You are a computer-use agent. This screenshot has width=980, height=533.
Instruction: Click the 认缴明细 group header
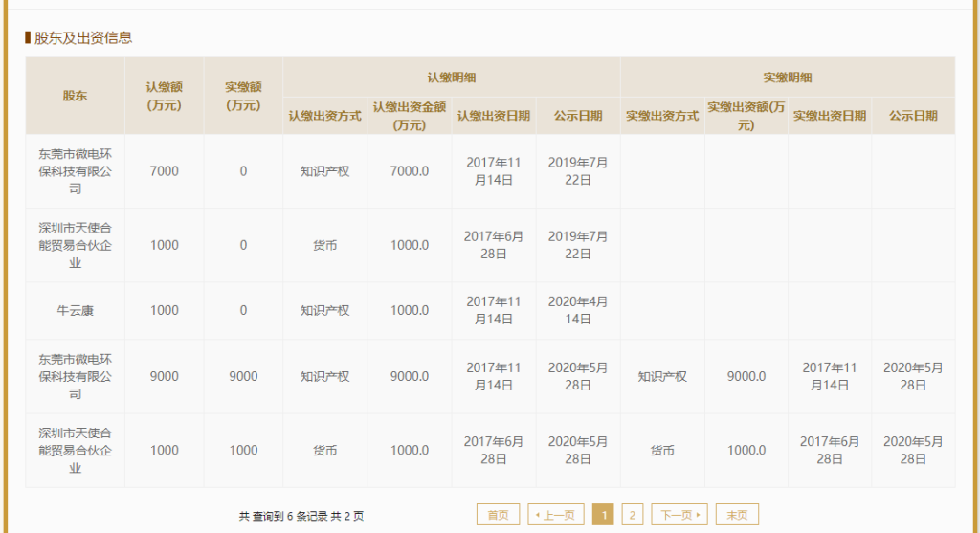click(x=451, y=77)
